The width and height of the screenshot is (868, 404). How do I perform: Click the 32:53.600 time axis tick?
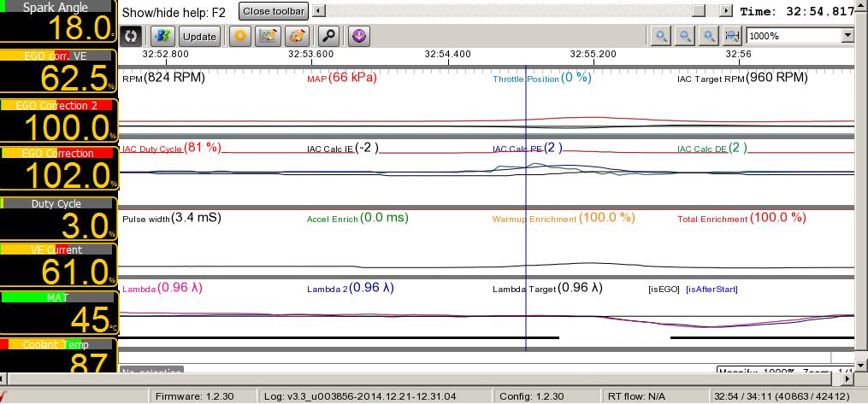[x=311, y=54]
